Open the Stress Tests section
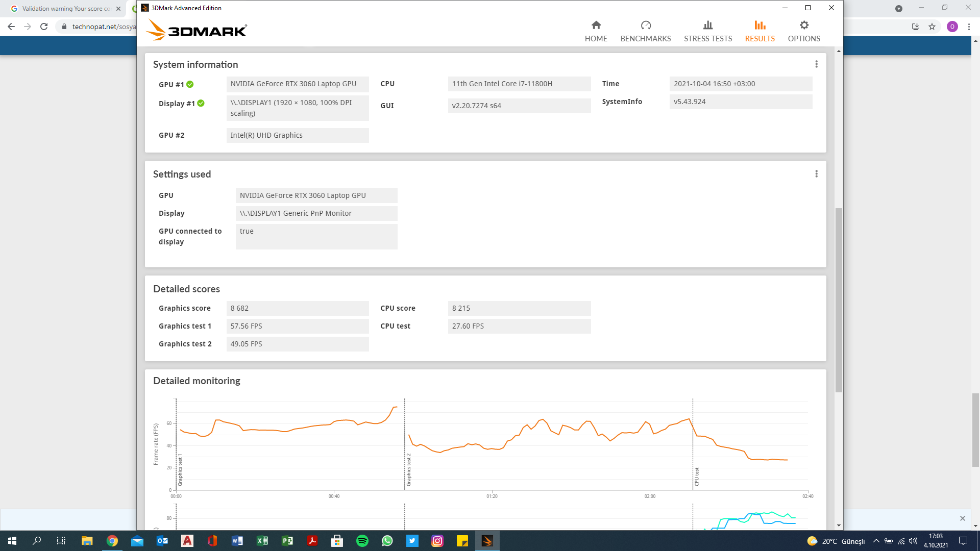This screenshot has height=551, width=980. pyautogui.click(x=707, y=31)
